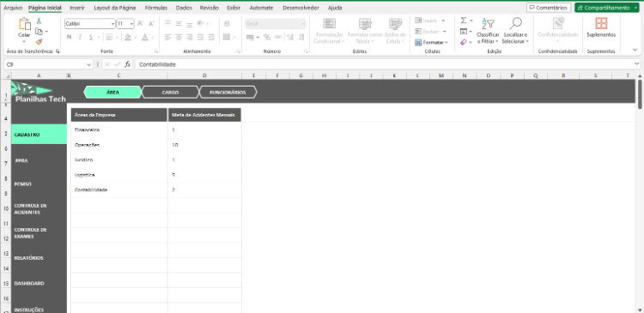The image size is (644, 313).
Task: Increase indent icon
Action: tap(211, 38)
